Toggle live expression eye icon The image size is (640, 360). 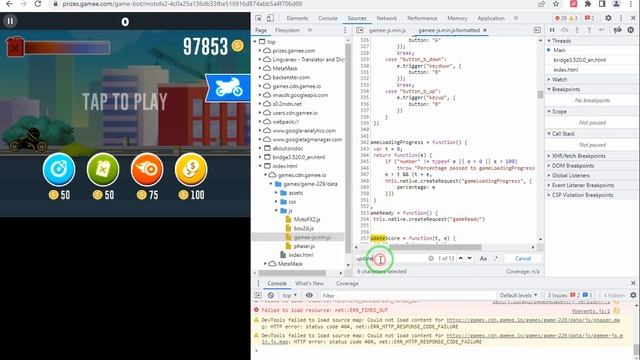click(x=309, y=295)
